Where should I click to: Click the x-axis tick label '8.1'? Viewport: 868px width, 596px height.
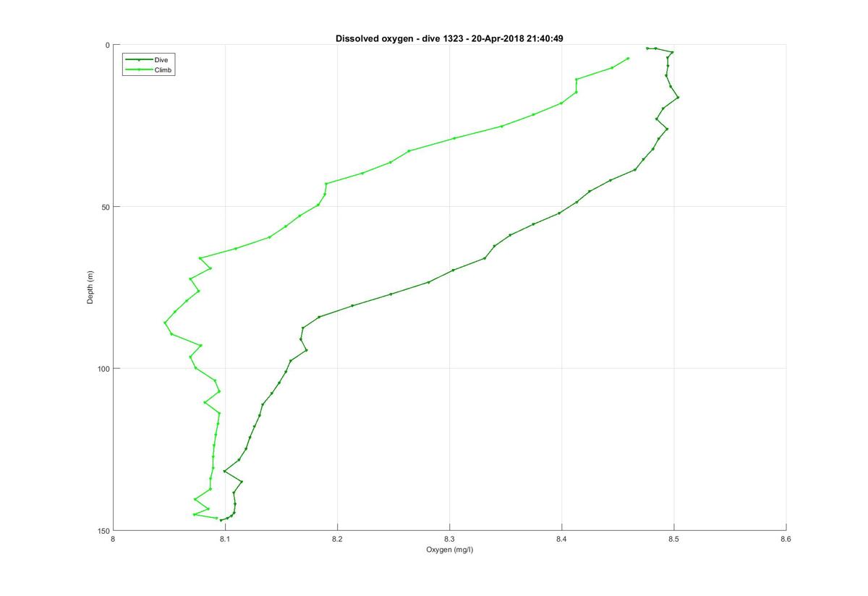click(x=225, y=539)
